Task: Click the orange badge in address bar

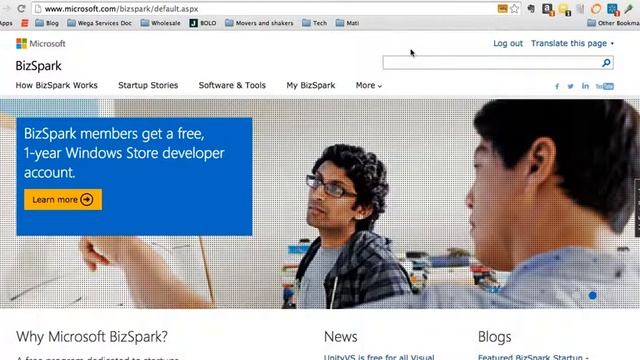Action: pos(502,9)
